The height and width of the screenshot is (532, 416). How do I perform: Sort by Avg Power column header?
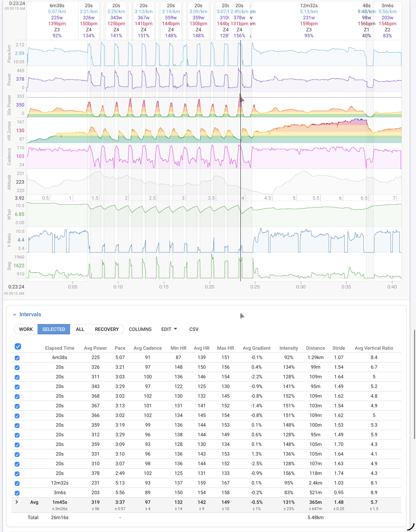95,348
